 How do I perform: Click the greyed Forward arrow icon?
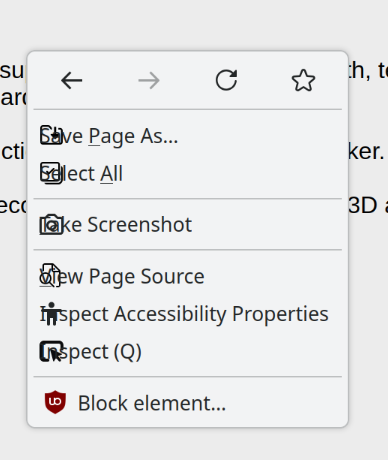coord(149,80)
